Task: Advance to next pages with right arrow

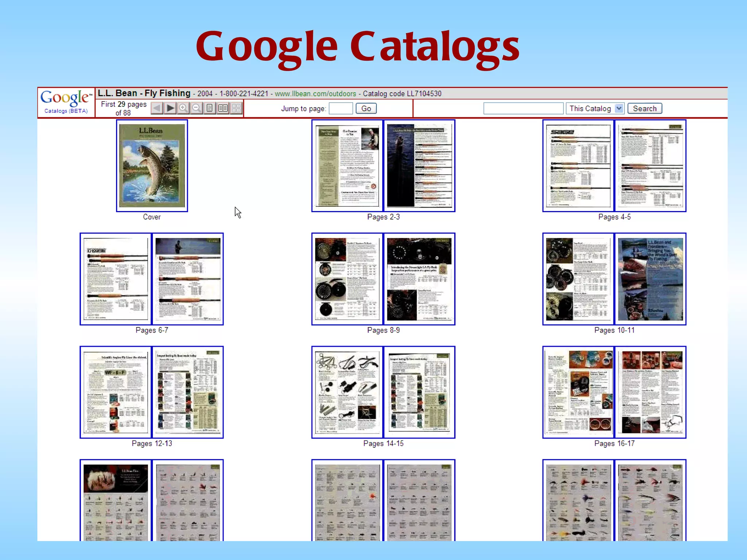Action: (170, 108)
